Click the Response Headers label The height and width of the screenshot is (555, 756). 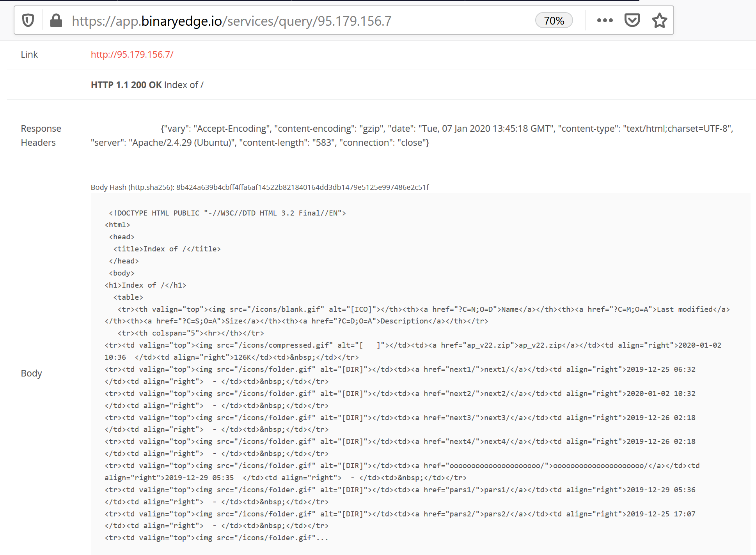(41, 136)
